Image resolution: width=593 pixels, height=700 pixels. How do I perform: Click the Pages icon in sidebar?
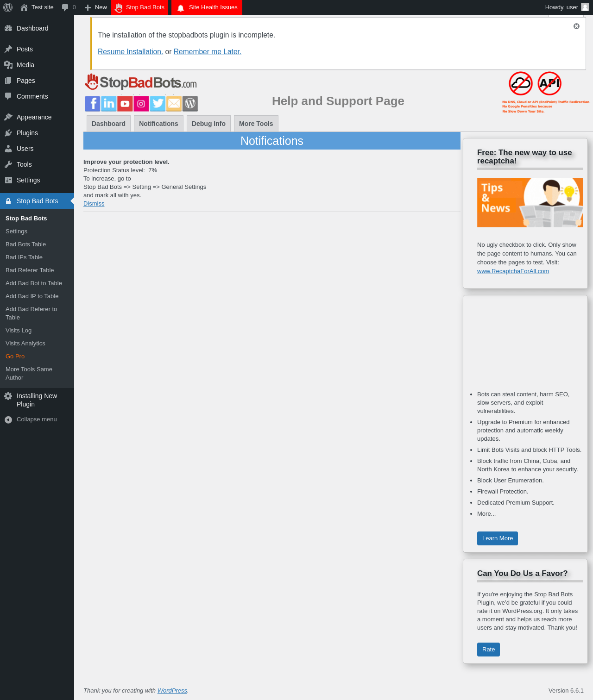tap(8, 81)
